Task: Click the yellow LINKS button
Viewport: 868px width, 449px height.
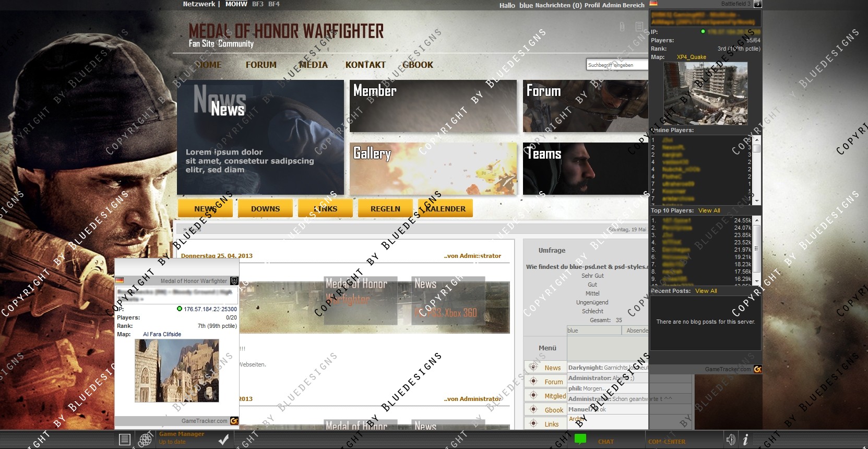Action: [x=325, y=208]
